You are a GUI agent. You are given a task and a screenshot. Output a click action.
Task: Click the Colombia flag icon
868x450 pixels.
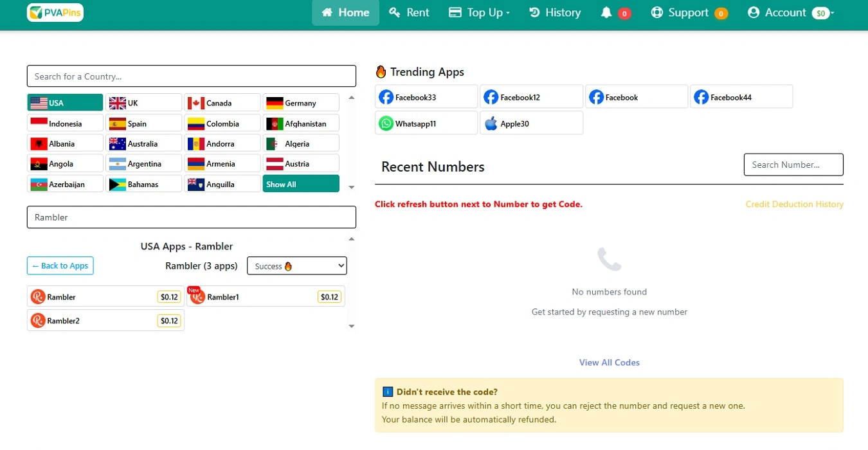tap(196, 123)
